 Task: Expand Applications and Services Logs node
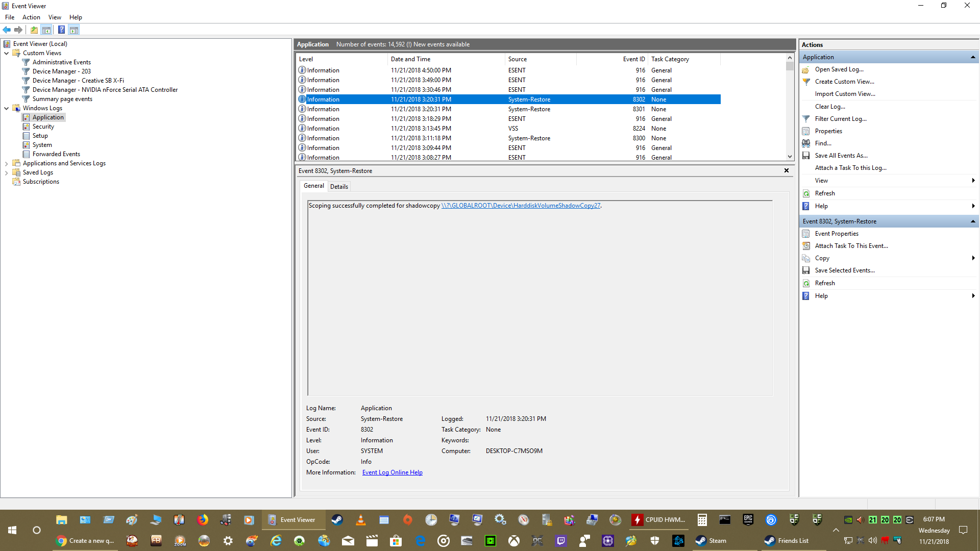[6, 163]
